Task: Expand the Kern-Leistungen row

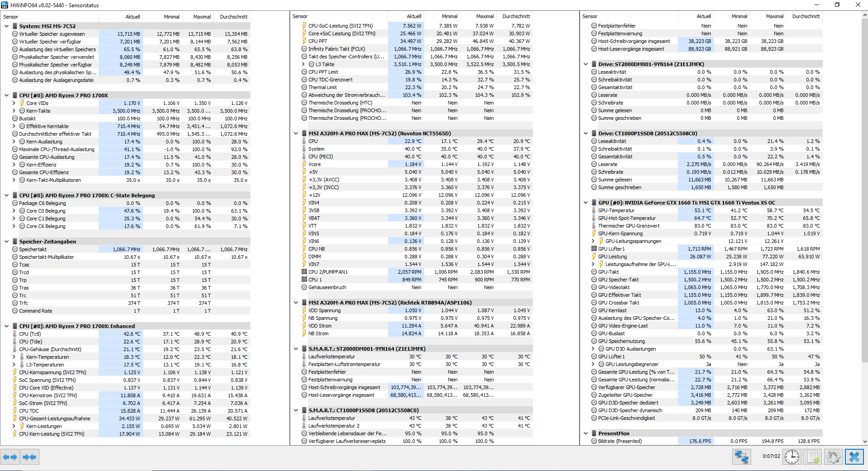Action: pyautogui.click(x=14, y=426)
